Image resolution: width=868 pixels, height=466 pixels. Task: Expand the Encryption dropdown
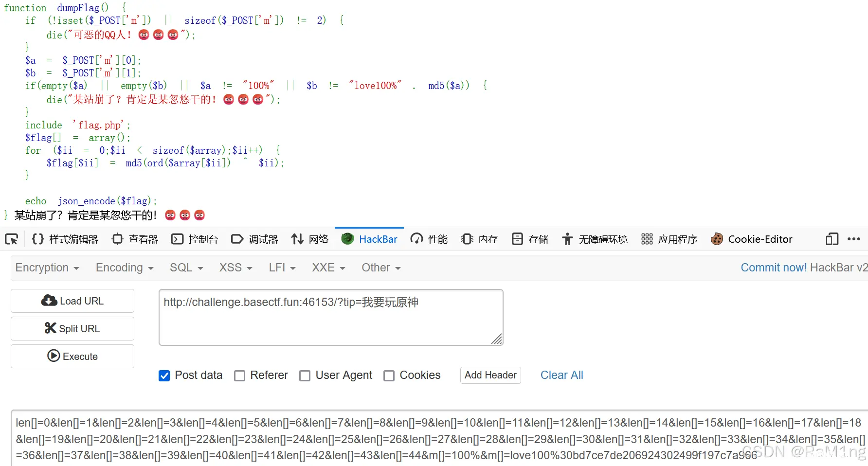pyautogui.click(x=47, y=268)
